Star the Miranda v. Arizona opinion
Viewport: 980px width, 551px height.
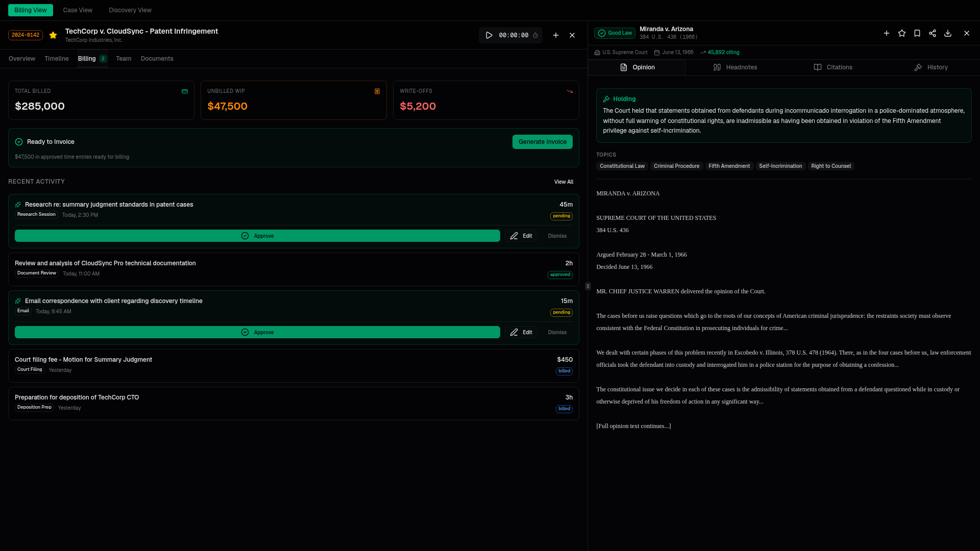tap(902, 33)
